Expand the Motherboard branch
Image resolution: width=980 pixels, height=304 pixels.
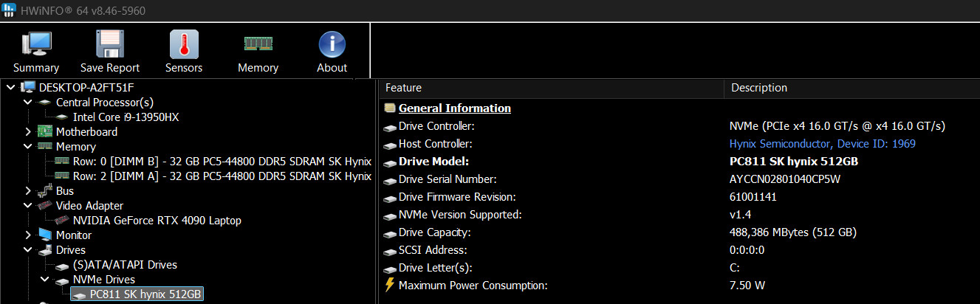[28, 131]
